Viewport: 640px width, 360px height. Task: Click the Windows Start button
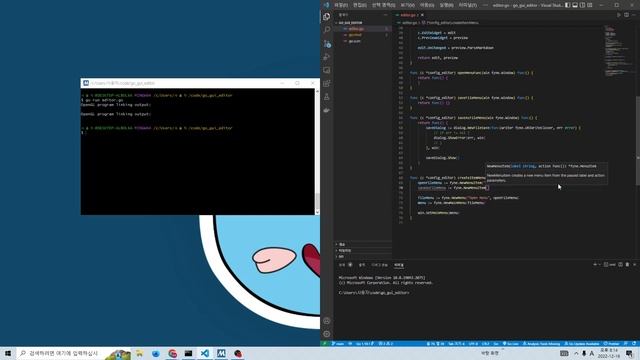(8, 353)
